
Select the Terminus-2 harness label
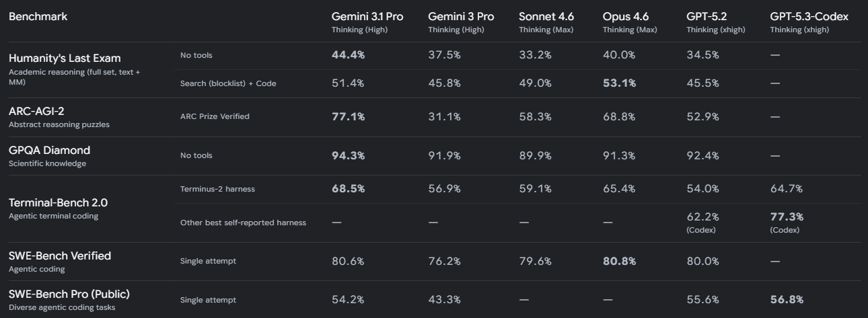tap(217, 189)
